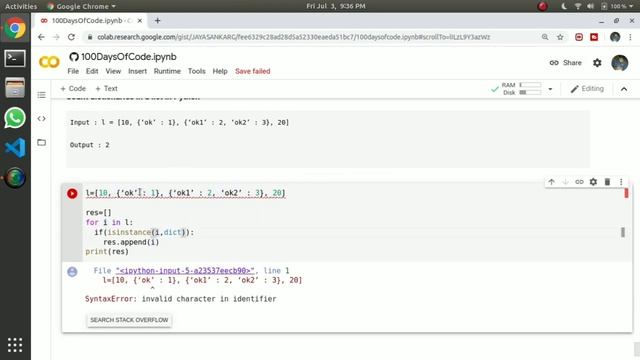Screen dimensions: 640x360
Task: Open the clock and calendar in top bar
Action: [x=336, y=6]
